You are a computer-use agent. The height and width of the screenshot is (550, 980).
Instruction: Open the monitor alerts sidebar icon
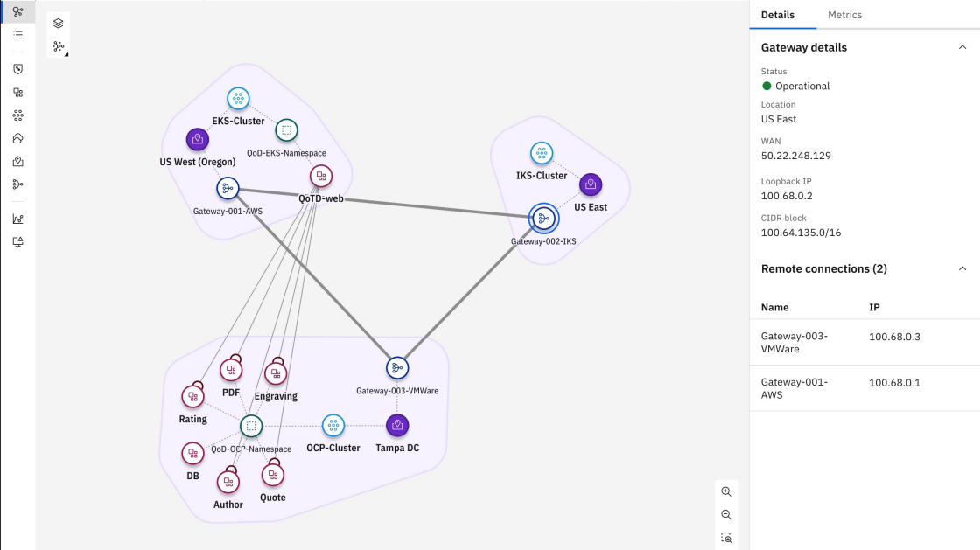point(18,241)
